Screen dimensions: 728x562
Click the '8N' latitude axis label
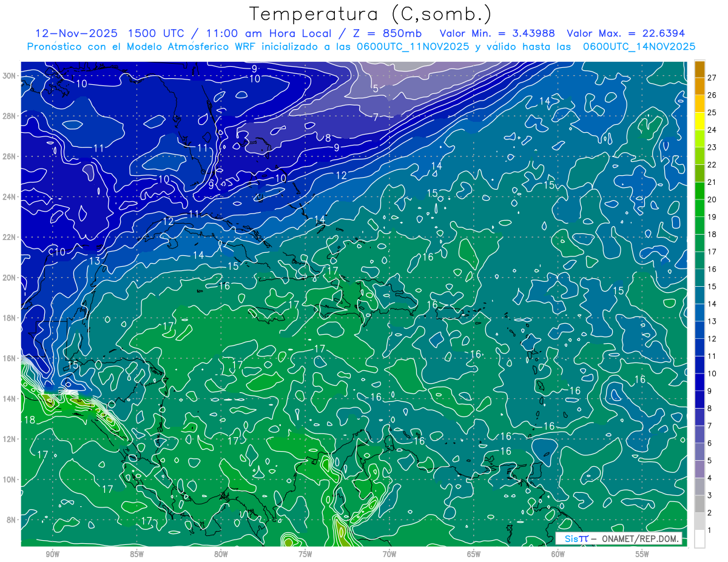(12, 520)
